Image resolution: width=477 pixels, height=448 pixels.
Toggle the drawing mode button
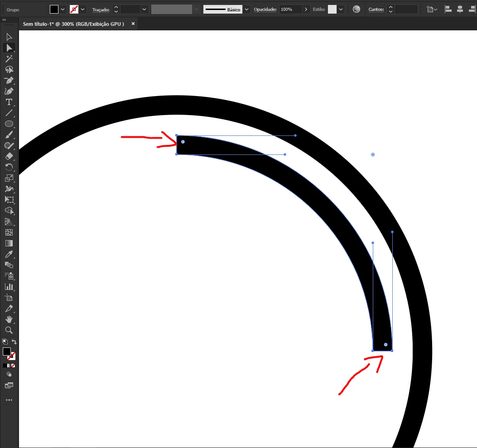click(9, 375)
